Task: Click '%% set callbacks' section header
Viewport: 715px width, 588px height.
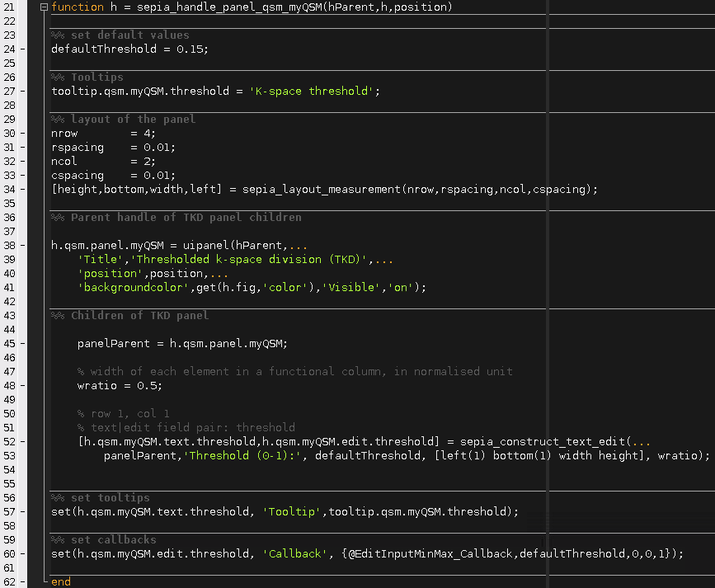Action: coord(104,539)
